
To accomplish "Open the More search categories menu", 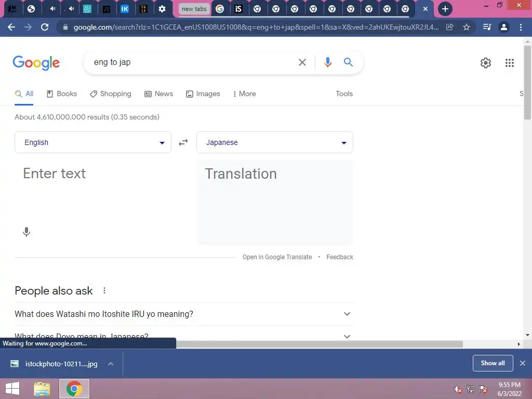I will [x=244, y=94].
